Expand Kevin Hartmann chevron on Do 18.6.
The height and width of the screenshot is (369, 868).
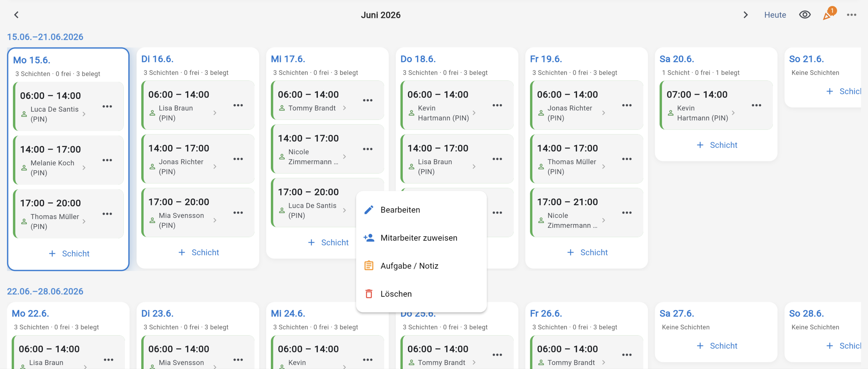point(474,113)
